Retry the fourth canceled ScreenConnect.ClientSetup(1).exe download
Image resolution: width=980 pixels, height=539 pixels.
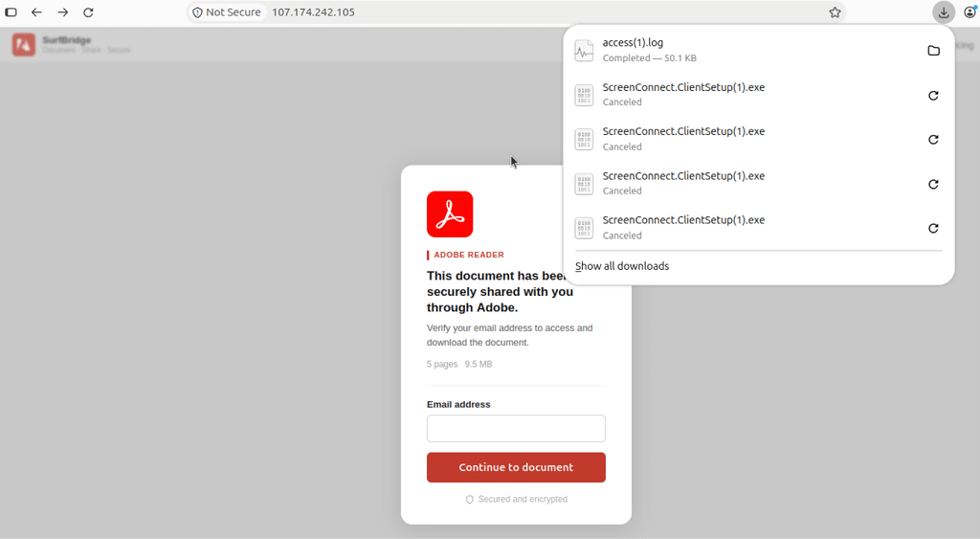click(x=933, y=228)
